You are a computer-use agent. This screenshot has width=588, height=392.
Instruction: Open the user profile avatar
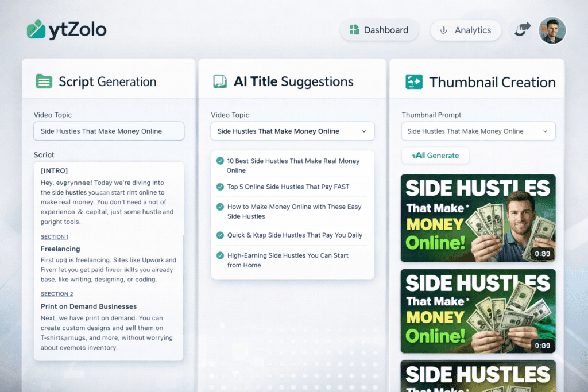552,30
